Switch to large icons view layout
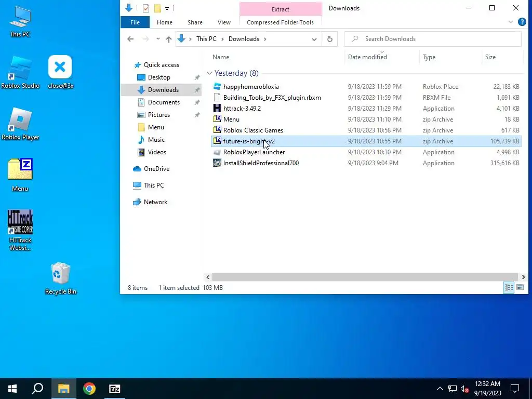This screenshot has height=399, width=532. pos(520,288)
